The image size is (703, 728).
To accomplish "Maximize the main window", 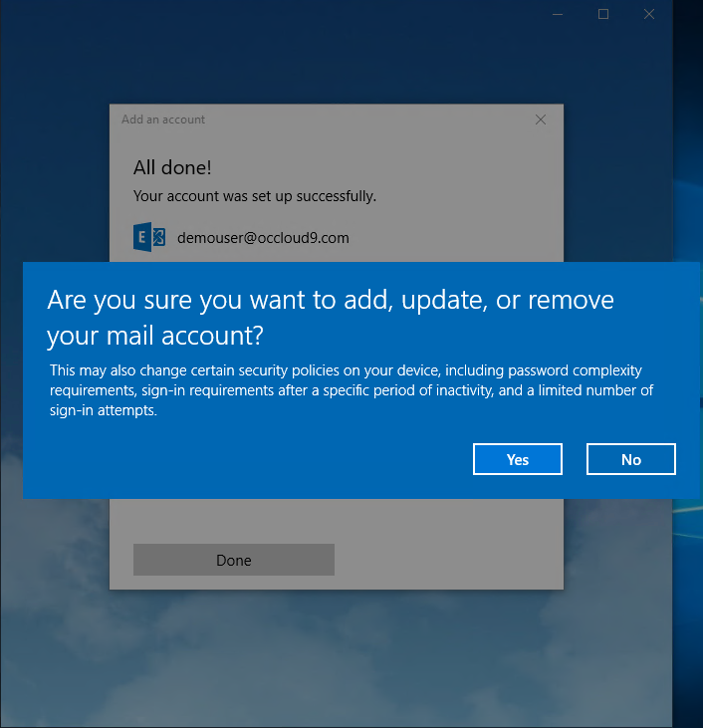I will pyautogui.click(x=603, y=14).
